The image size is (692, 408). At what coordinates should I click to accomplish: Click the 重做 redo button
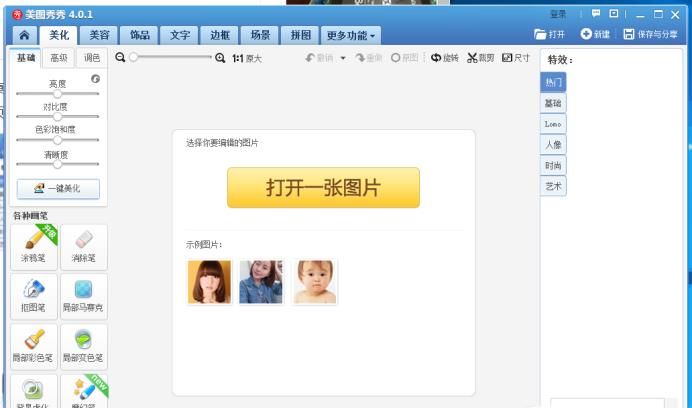coord(369,58)
